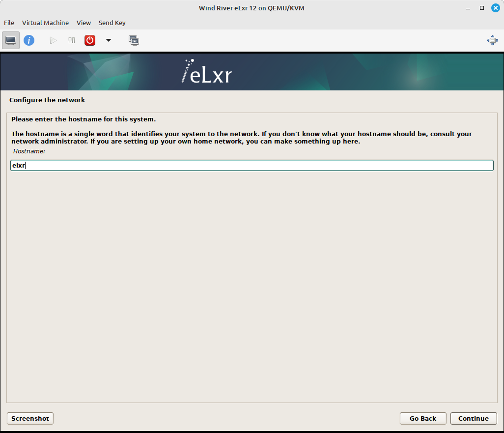This screenshot has width=504, height=433.
Task: Minimize the virt-manager window
Action: tap(468, 8)
